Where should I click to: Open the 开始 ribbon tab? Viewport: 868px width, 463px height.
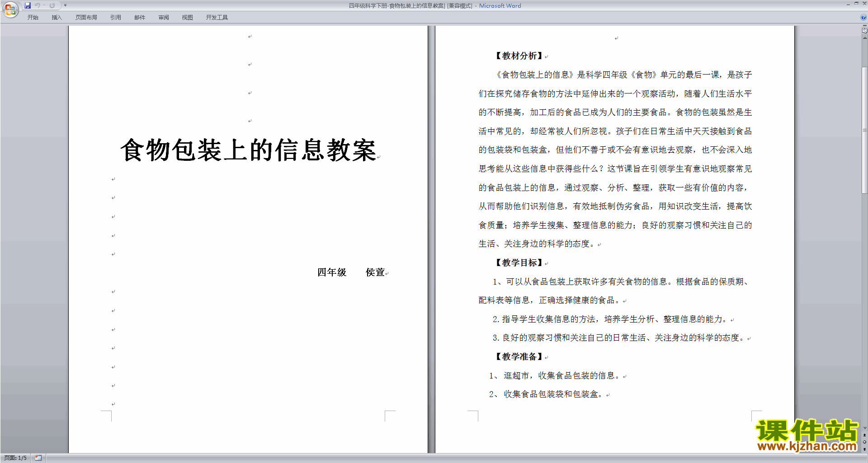tap(33, 18)
